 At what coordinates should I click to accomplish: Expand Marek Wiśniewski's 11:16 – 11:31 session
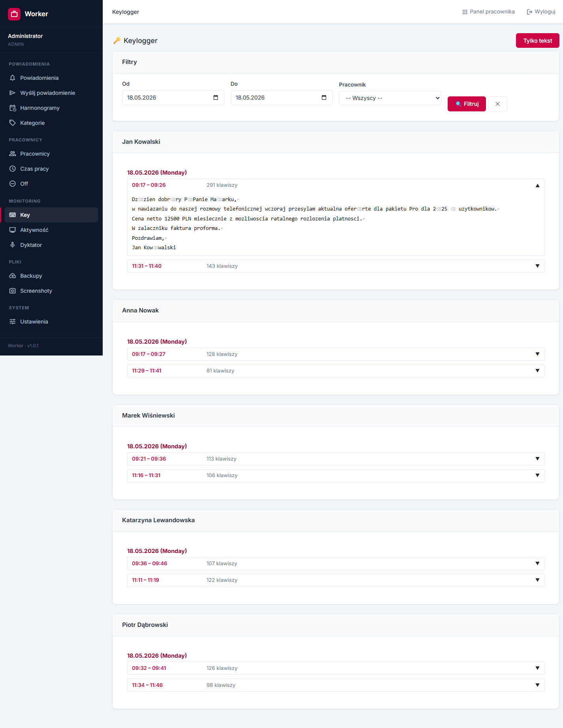click(335, 476)
